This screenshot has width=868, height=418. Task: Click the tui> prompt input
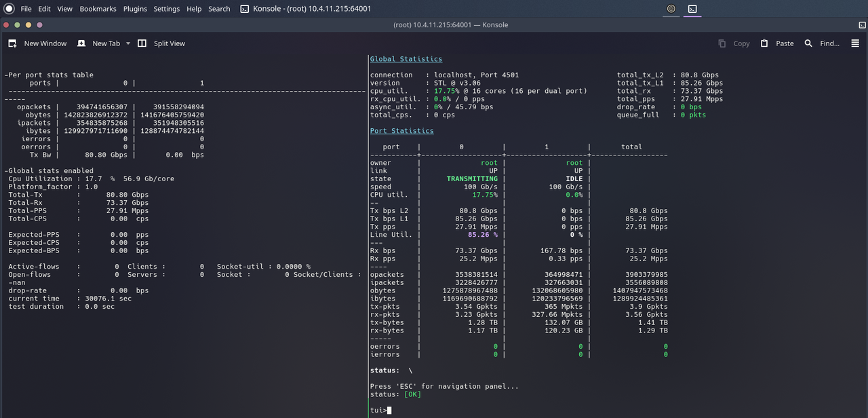(x=389, y=411)
